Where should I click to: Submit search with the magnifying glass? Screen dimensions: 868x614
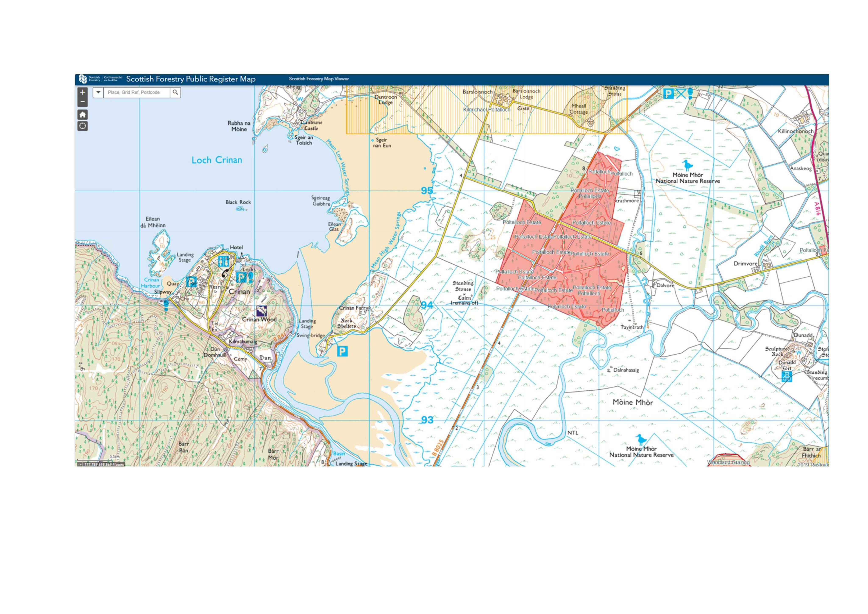coord(175,92)
